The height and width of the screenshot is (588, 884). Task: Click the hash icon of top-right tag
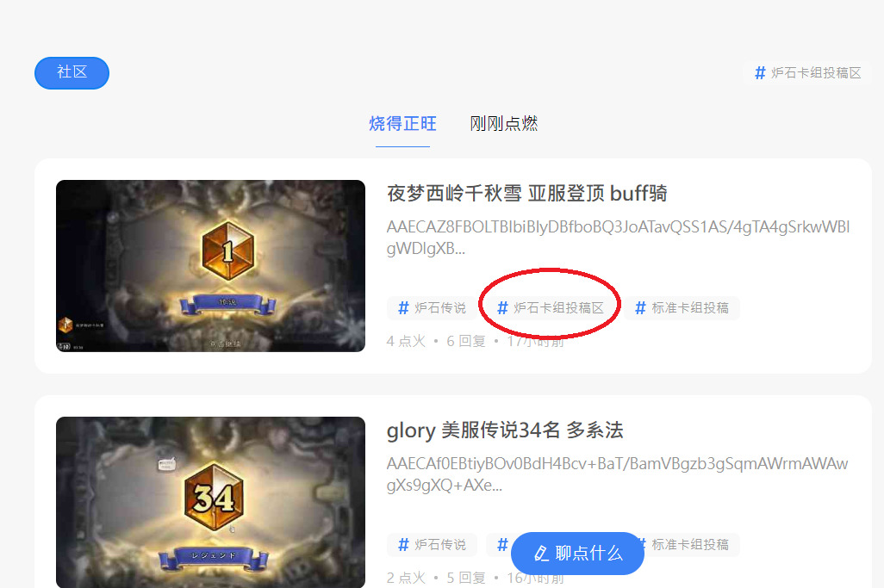[x=760, y=73]
